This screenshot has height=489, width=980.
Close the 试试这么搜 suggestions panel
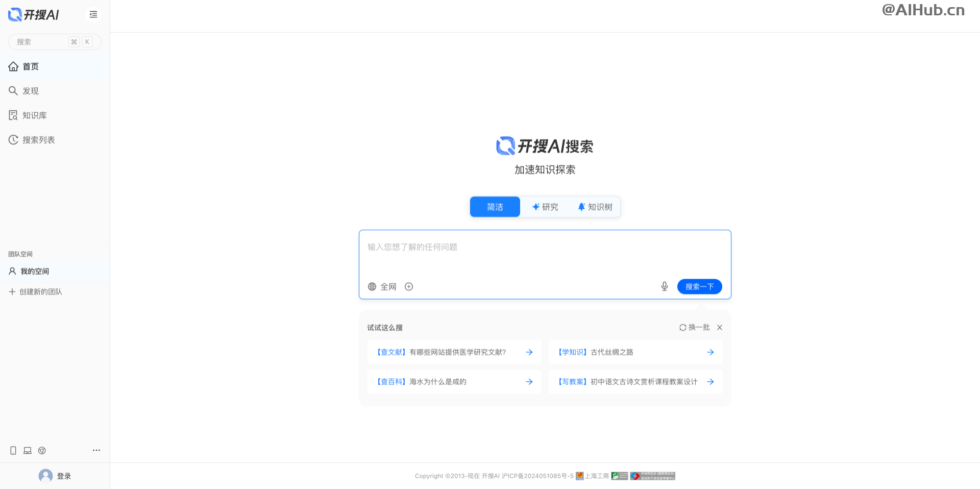[x=720, y=327]
